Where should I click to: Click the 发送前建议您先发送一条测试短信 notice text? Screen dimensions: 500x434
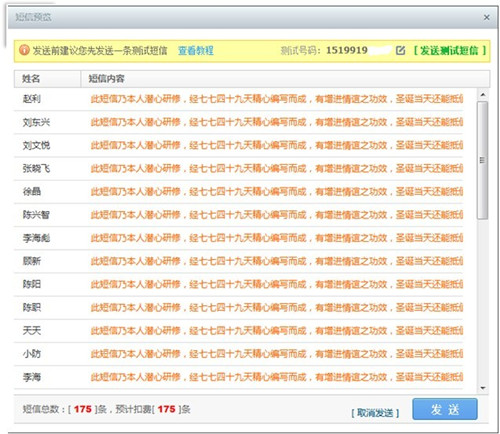100,51
